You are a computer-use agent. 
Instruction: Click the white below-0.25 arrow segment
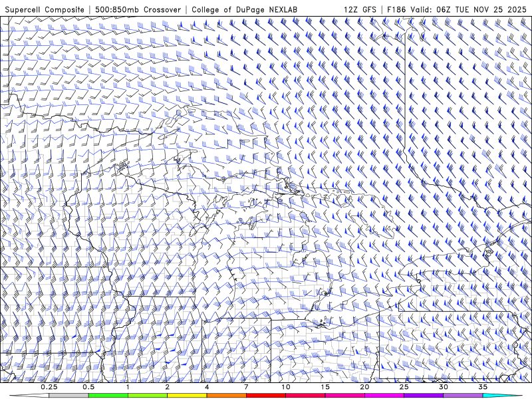(x=29, y=396)
